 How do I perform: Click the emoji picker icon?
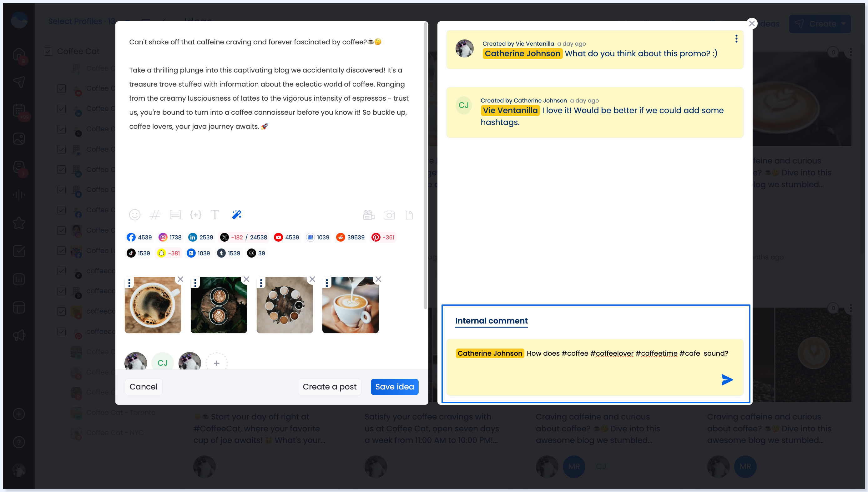(x=134, y=214)
